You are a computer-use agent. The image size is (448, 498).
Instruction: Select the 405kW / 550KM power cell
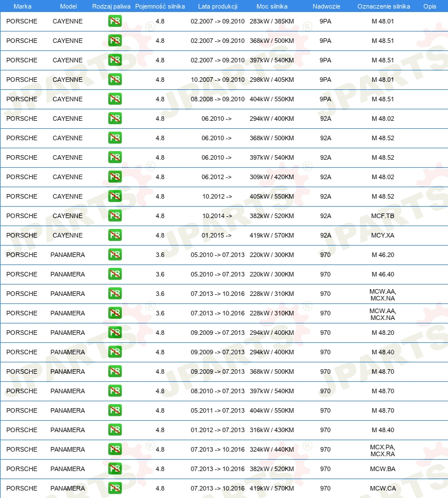coord(272,196)
